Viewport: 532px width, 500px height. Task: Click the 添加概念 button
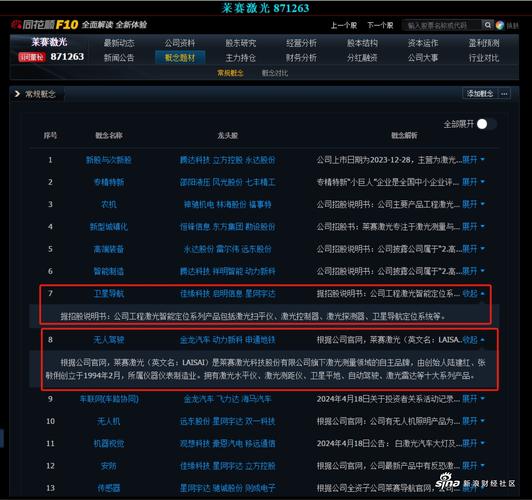pyautogui.click(x=480, y=94)
